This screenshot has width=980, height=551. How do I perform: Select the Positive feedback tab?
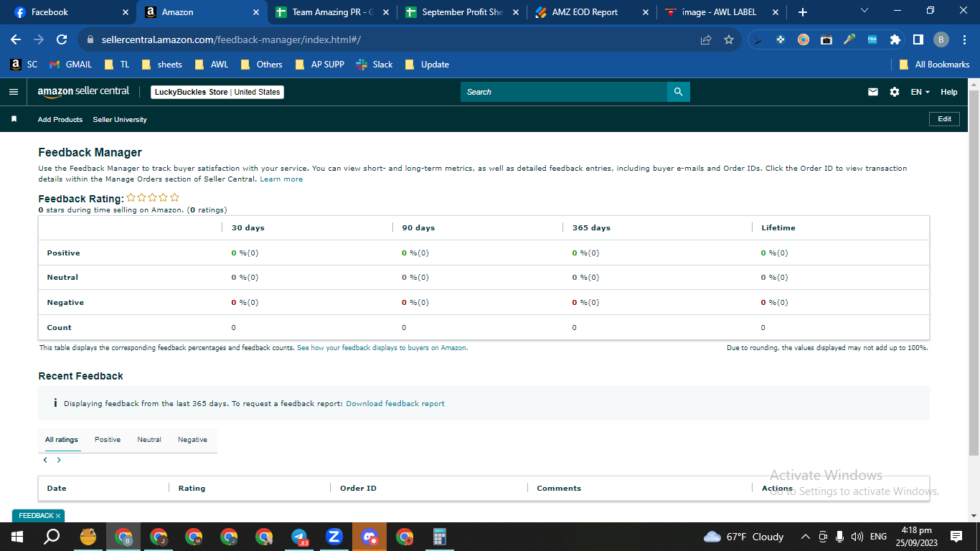tap(108, 440)
